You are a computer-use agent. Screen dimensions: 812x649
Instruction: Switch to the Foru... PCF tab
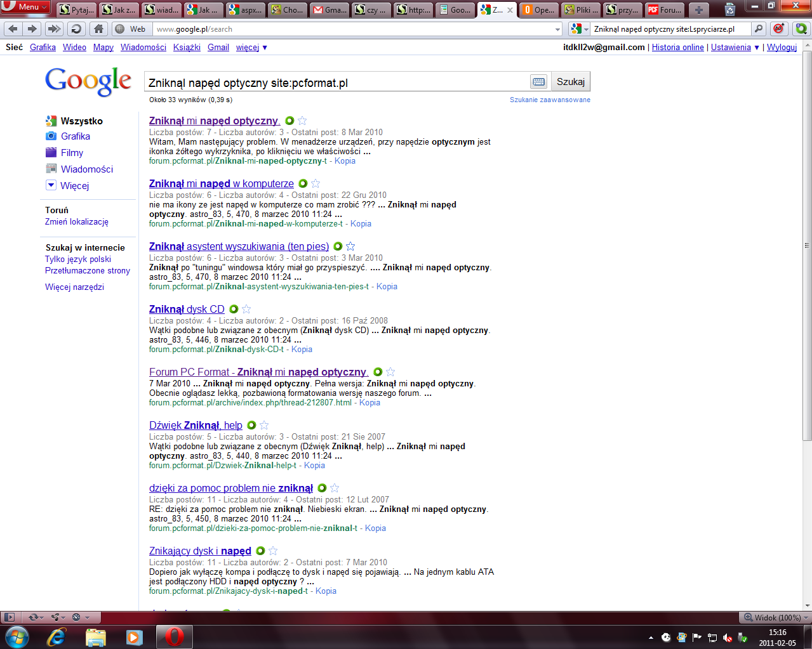pyautogui.click(x=665, y=10)
